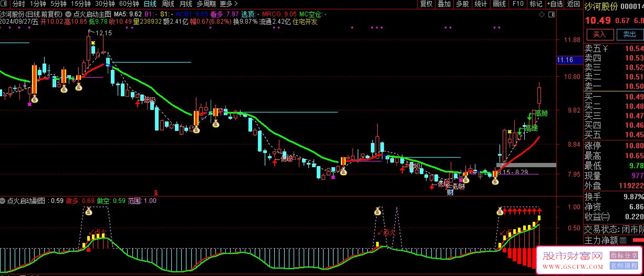Click the 卖四 price 10.53

click(634, 58)
